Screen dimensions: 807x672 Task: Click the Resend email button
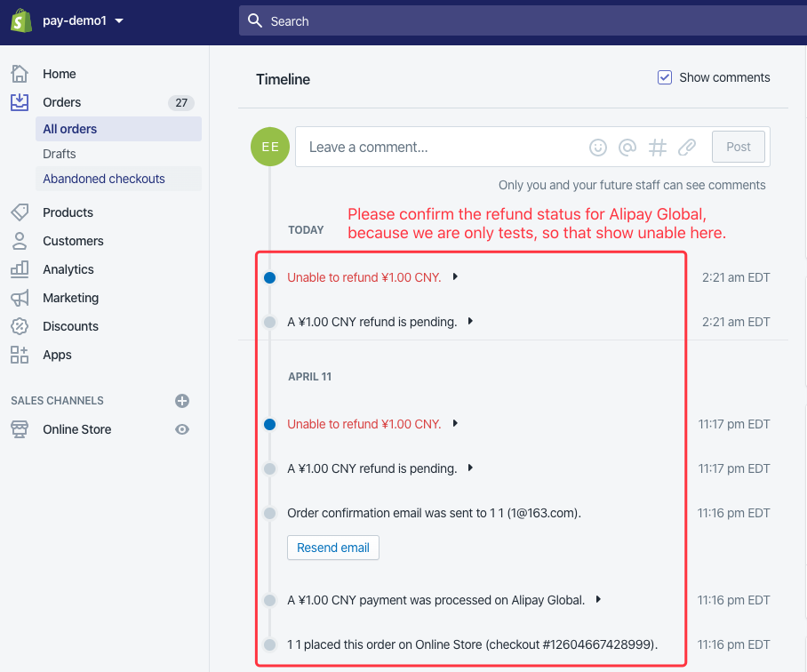pos(333,548)
